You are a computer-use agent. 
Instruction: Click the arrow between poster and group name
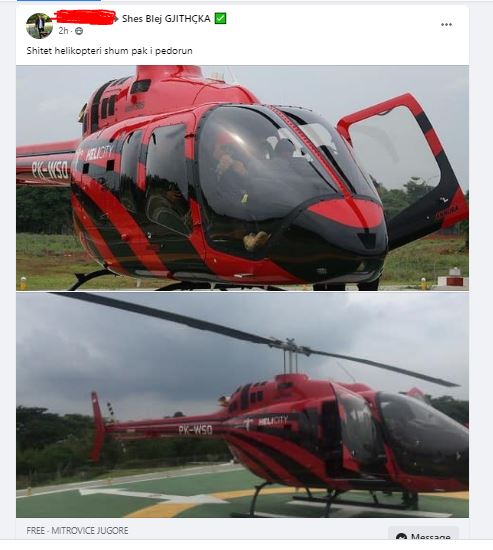pos(116,18)
